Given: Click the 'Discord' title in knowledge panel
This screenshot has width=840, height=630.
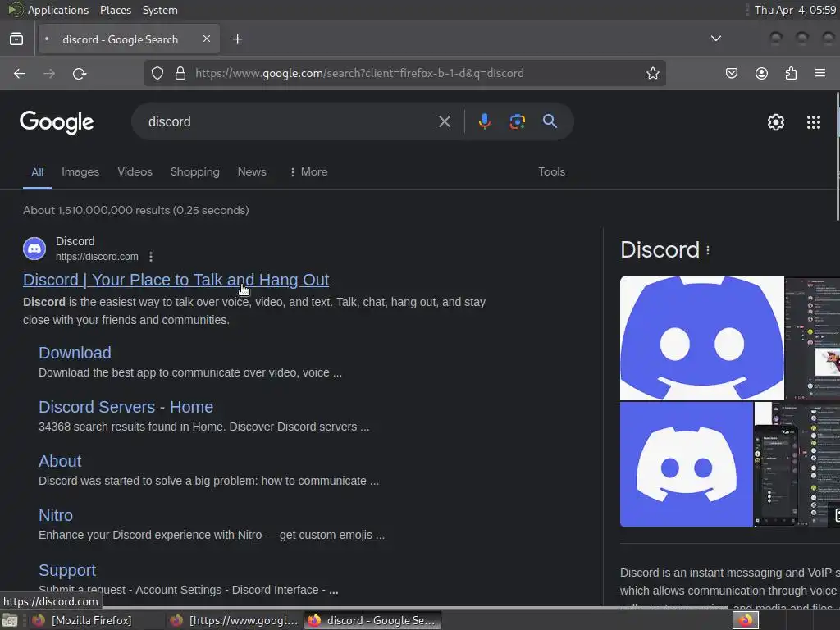Looking at the screenshot, I should click(x=660, y=250).
